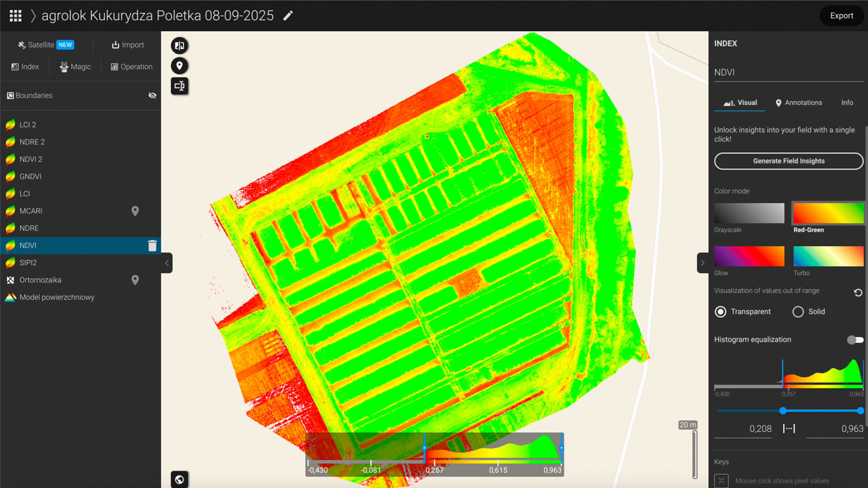Select the Solid radio option
Screen dimensions: 868x488
(x=798, y=312)
